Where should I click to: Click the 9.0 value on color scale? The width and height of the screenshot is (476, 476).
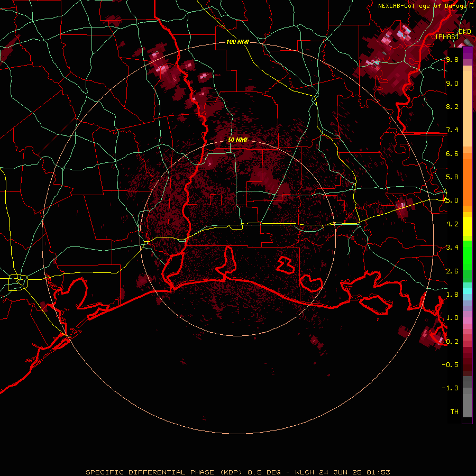(x=452, y=83)
